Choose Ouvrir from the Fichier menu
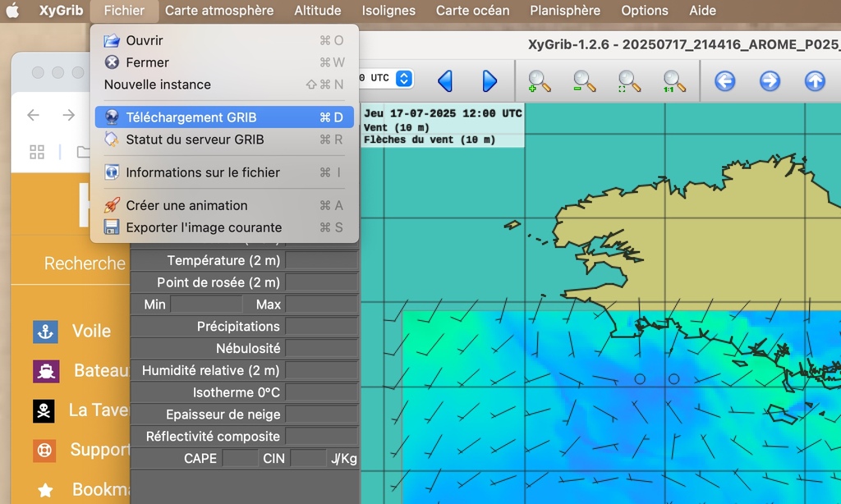Screen dimensions: 841x504 click(224, 40)
